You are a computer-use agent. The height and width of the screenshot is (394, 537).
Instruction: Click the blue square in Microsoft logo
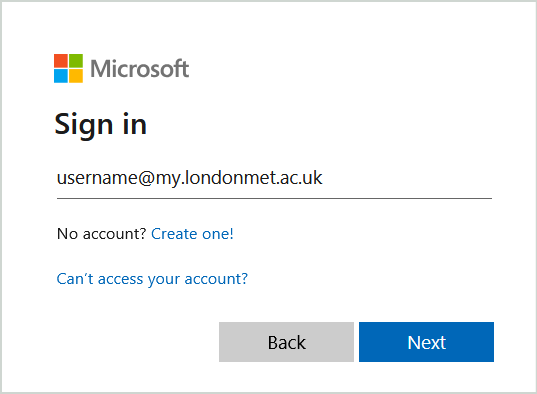(x=61, y=76)
